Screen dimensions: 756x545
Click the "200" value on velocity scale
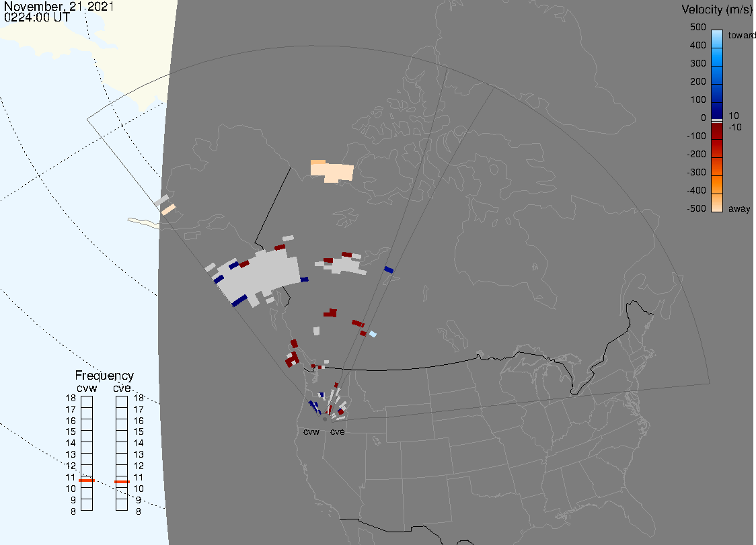[x=697, y=81]
